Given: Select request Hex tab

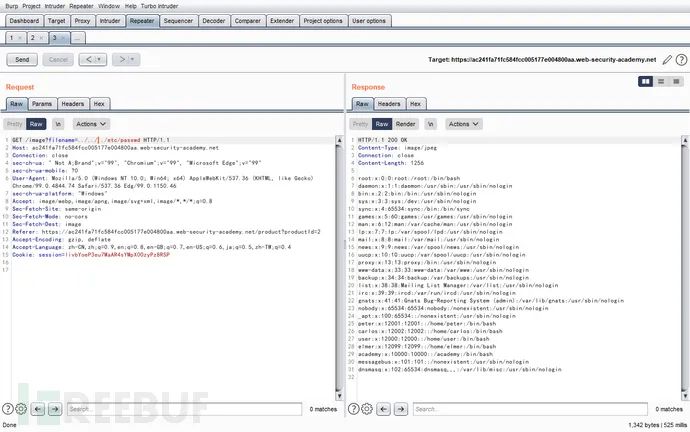Looking at the screenshot, I should click(99, 104).
